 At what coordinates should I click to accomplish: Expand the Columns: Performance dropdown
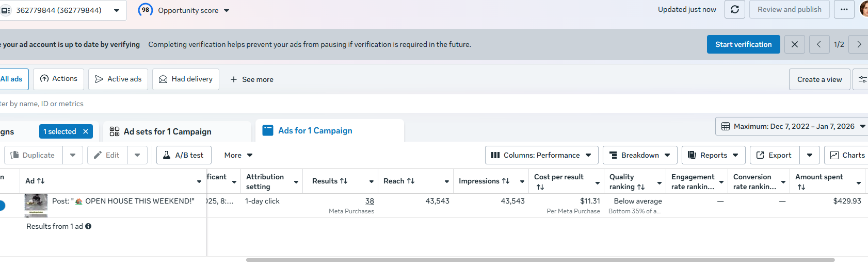[541, 155]
